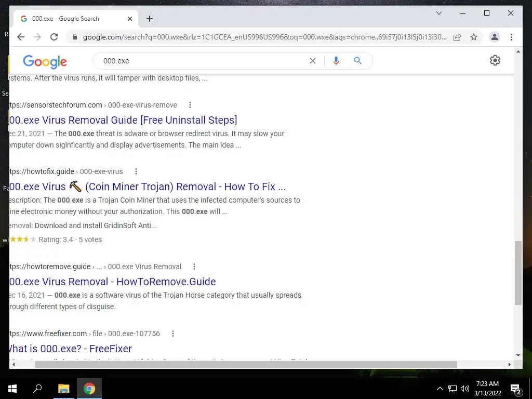Click horizontal scrollbar right arrow

(x=509, y=364)
